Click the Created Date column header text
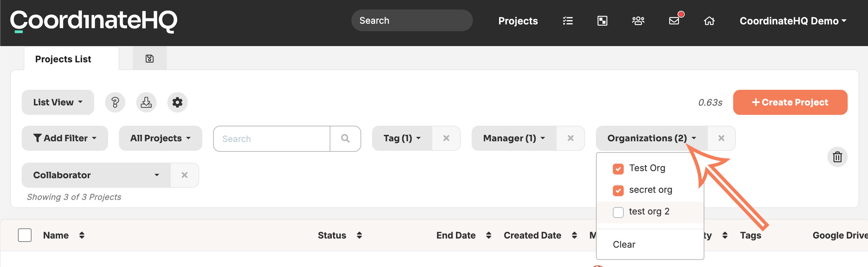 click(533, 235)
